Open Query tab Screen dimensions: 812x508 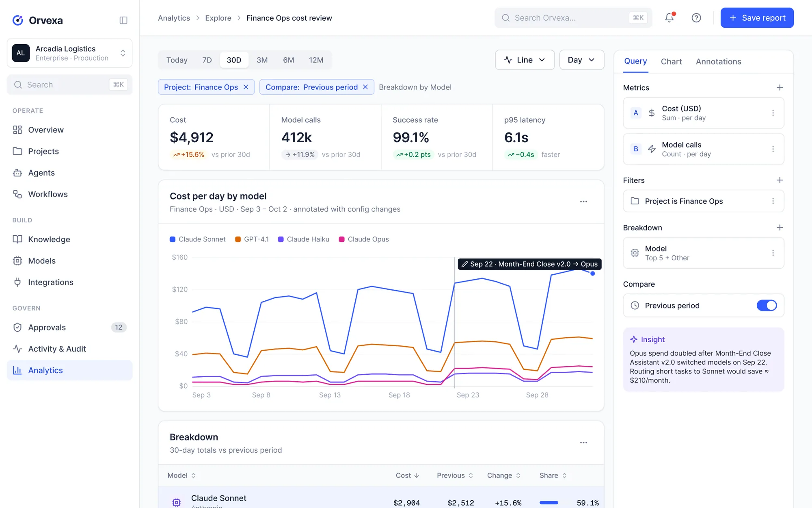[x=635, y=61]
